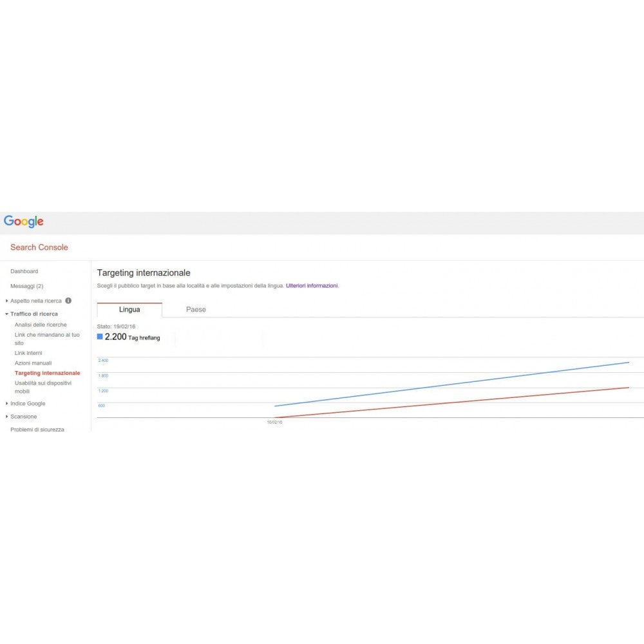This screenshot has width=644, height=644.
Task: Click the 16/02/16 date marker on chart
Action: (x=275, y=422)
